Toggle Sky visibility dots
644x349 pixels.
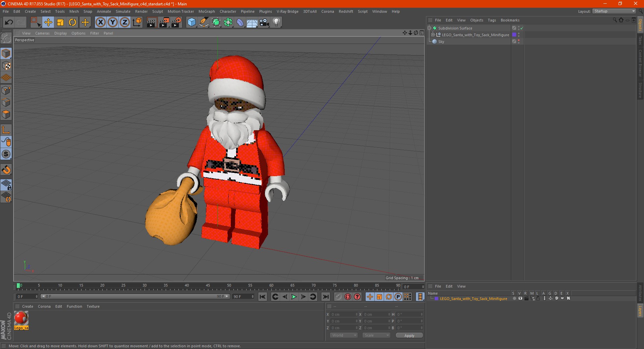(x=519, y=41)
